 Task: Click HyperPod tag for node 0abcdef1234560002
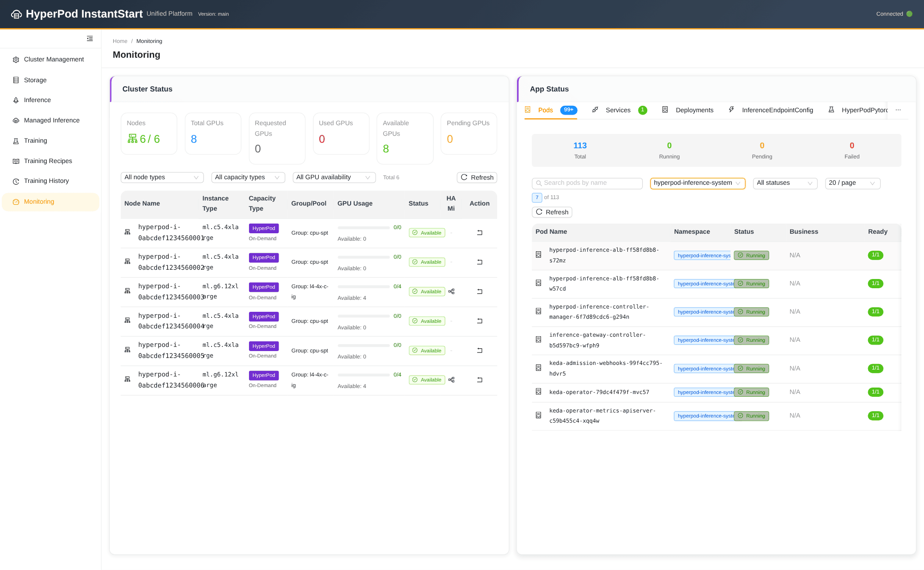(264, 257)
